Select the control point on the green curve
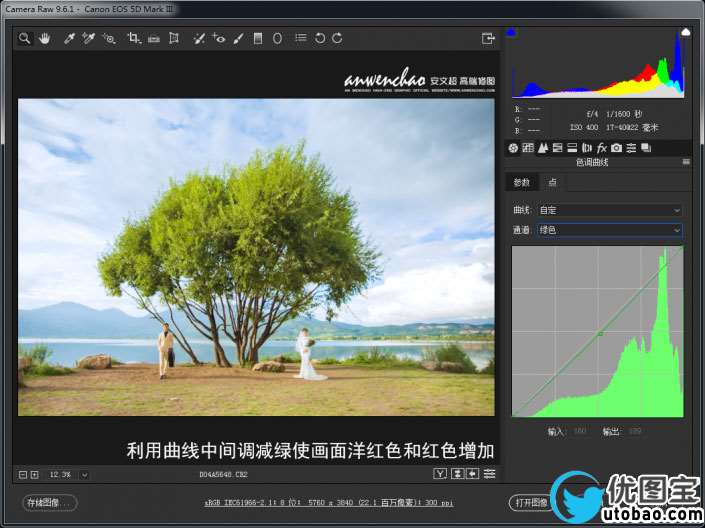705x528 pixels. tap(600, 334)
